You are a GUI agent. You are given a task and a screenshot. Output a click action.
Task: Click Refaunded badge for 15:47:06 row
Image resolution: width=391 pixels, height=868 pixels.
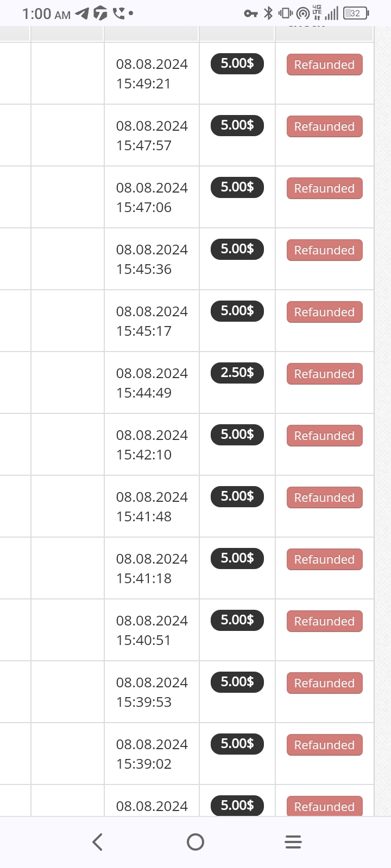pyautogui.click(x=325, y=188)
